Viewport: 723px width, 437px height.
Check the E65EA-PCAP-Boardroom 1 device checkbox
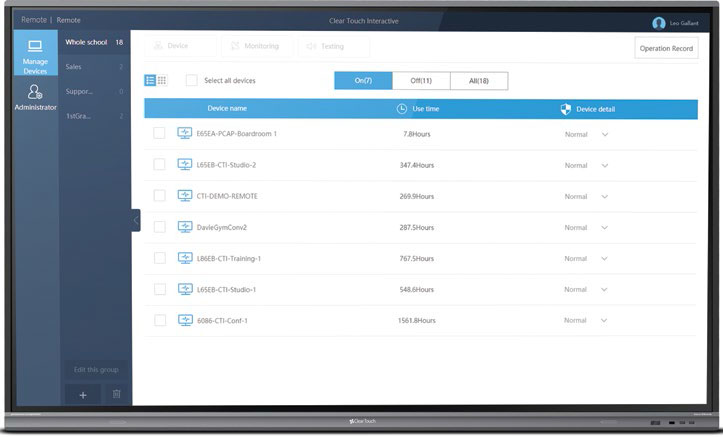pos(159,133)
